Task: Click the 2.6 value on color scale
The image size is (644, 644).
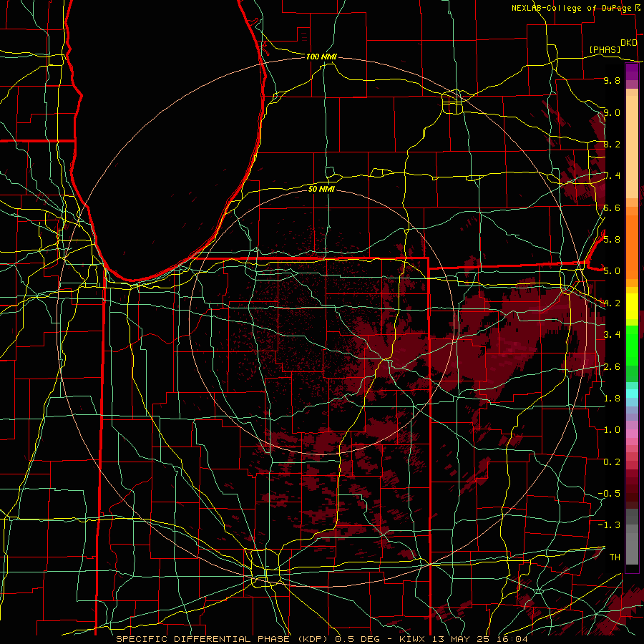Action: tap(612, 367)
